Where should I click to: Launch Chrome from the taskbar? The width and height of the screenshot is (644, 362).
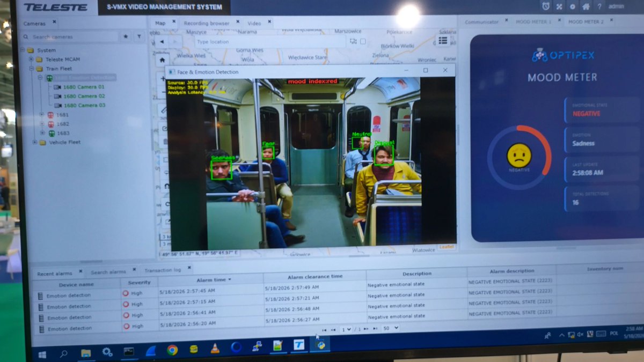click(x=172, y=350)
